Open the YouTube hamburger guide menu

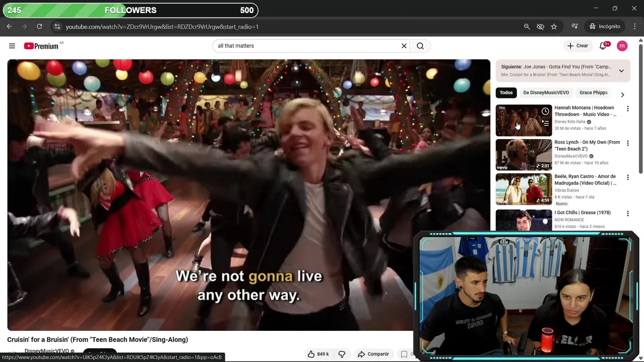click(x=12, y=46)
